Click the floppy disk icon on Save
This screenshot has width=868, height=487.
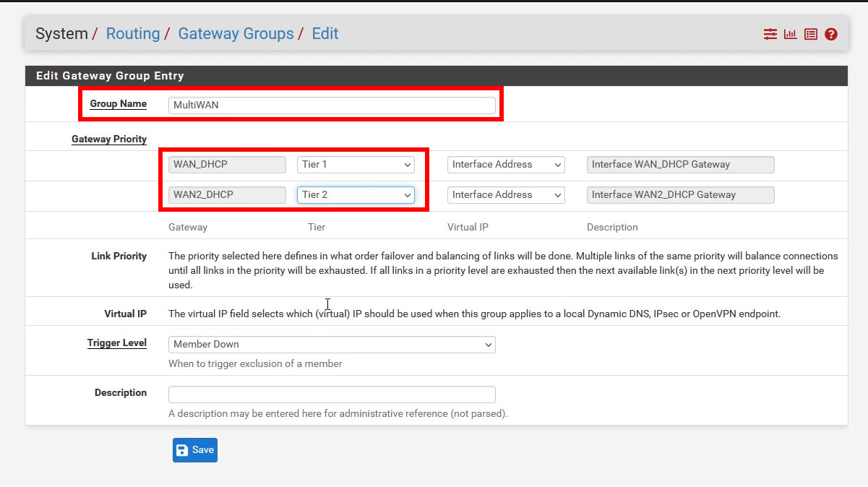click(x=182, y=450)
